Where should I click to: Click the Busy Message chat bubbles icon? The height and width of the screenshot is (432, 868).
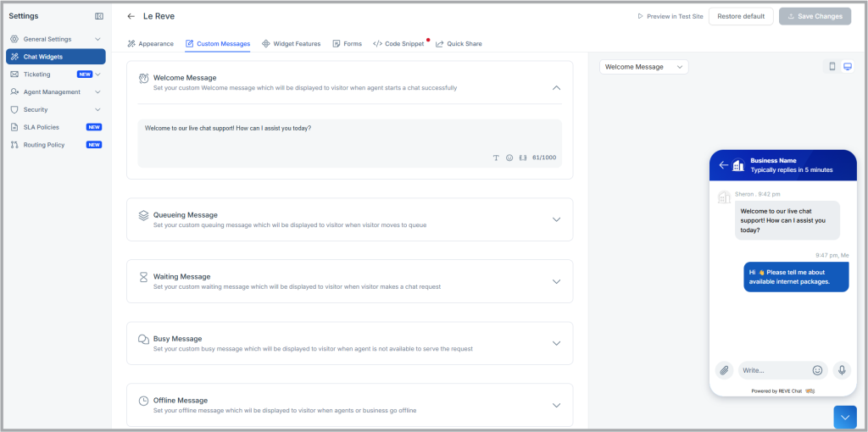click(143, 339)
